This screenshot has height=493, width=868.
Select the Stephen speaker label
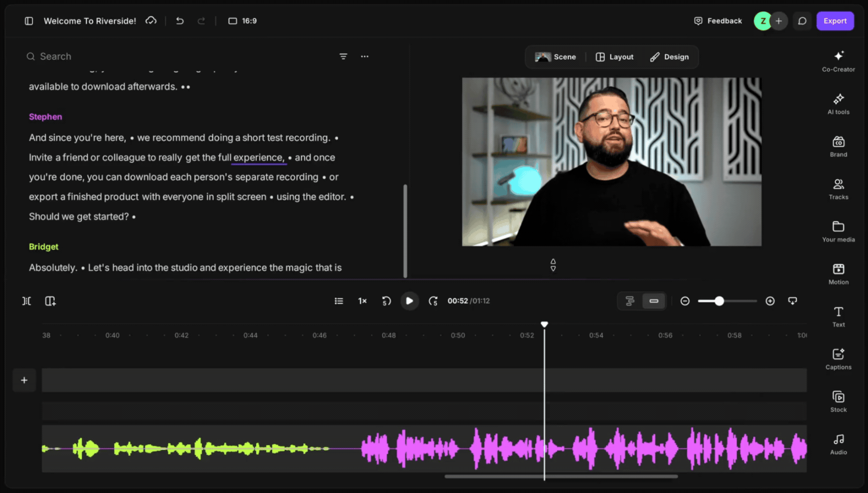point(45,117)
